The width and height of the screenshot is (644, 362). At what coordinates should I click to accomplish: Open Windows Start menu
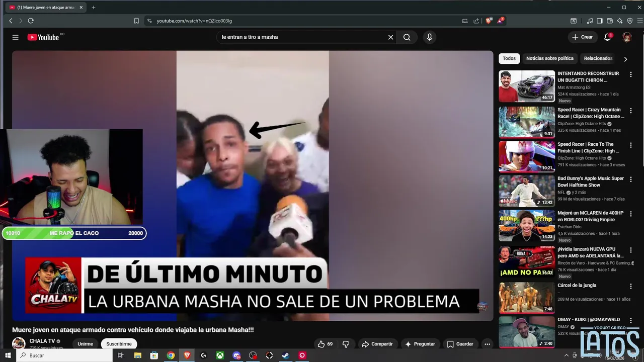tap(8, 355)
